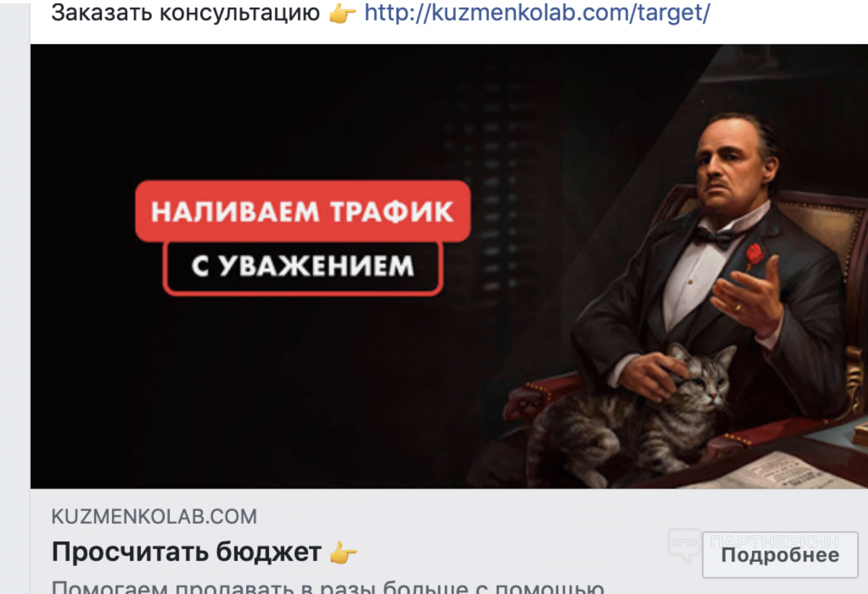Click the red НАЛИВАЕМ ТРАФИК banner
The width and height of the screenshot is (868, 594).
[x=303, y=211]
